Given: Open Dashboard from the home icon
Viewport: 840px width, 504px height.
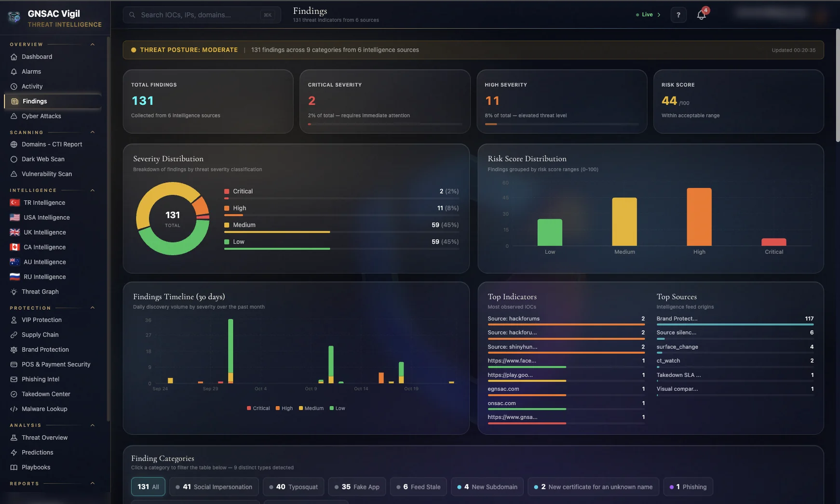Looking at the screenshot, I should [x=14, y=57].
